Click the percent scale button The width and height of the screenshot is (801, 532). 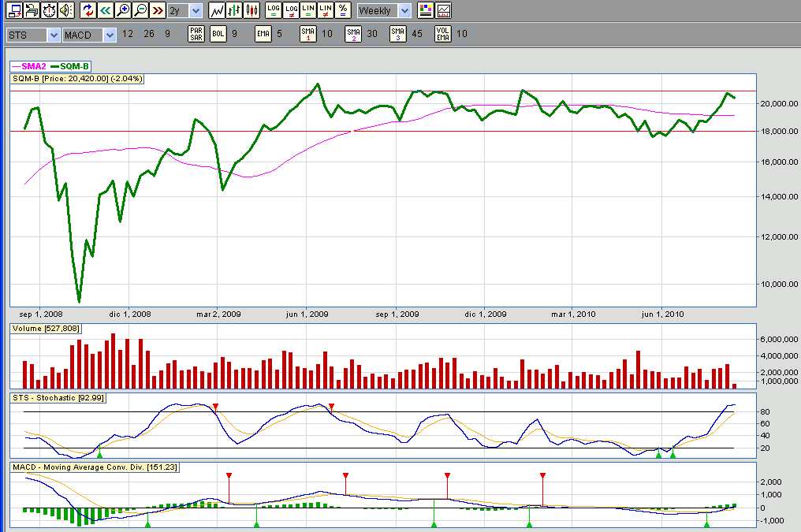343,11
